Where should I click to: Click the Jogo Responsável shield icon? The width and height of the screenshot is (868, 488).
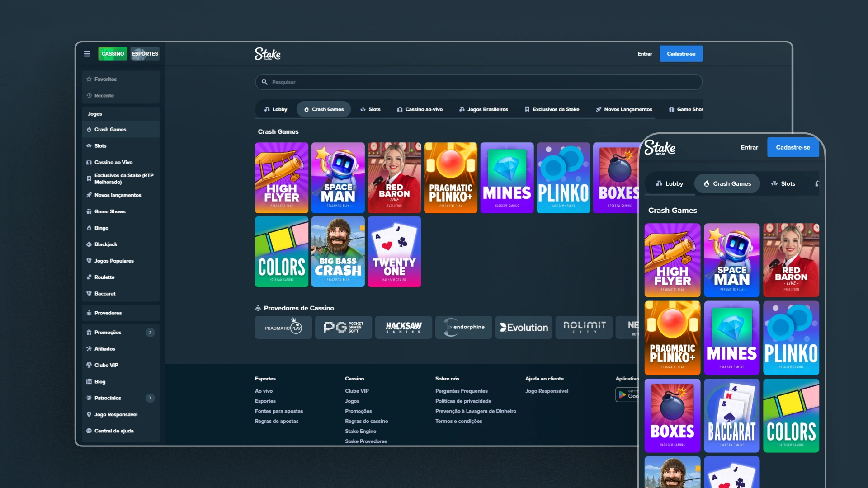tap(89, 414)
